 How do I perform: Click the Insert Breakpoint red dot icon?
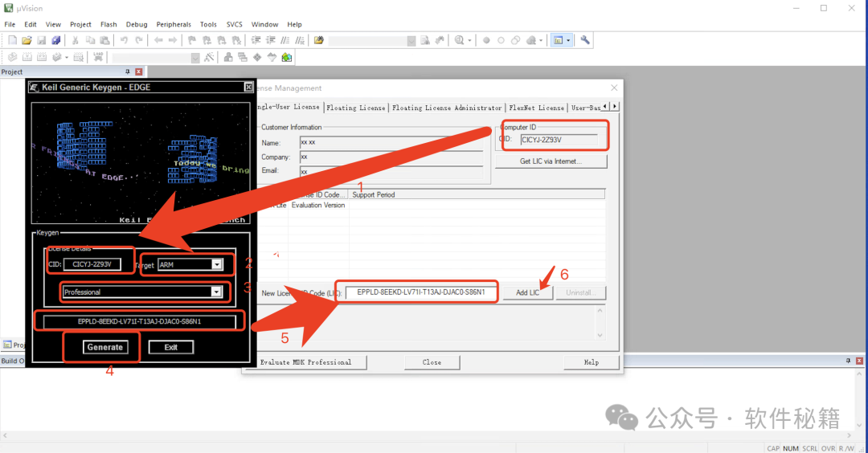(x=486, y=40)
